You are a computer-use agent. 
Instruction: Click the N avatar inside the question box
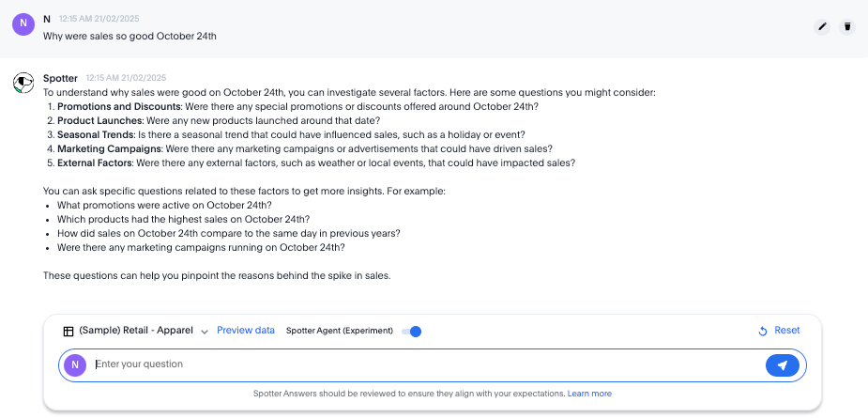pos(77,364)
